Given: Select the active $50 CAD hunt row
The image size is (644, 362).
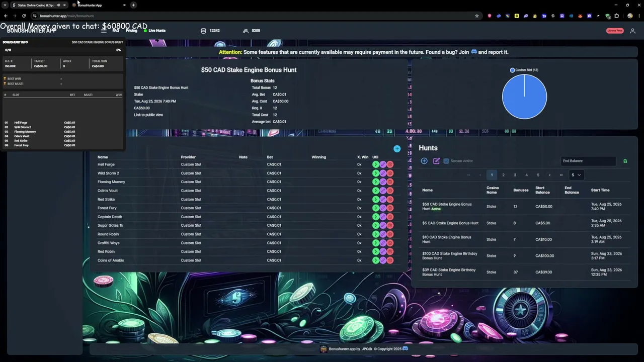Looking at the screenshot, I should (525, 206).
